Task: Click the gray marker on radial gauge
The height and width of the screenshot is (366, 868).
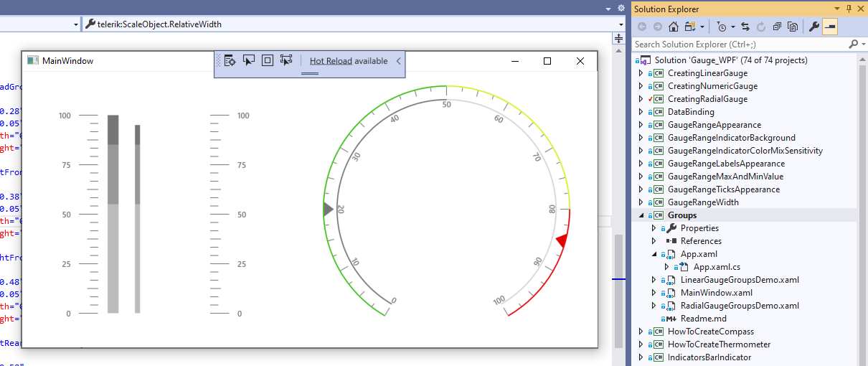Action: click(x=328, y=210)
